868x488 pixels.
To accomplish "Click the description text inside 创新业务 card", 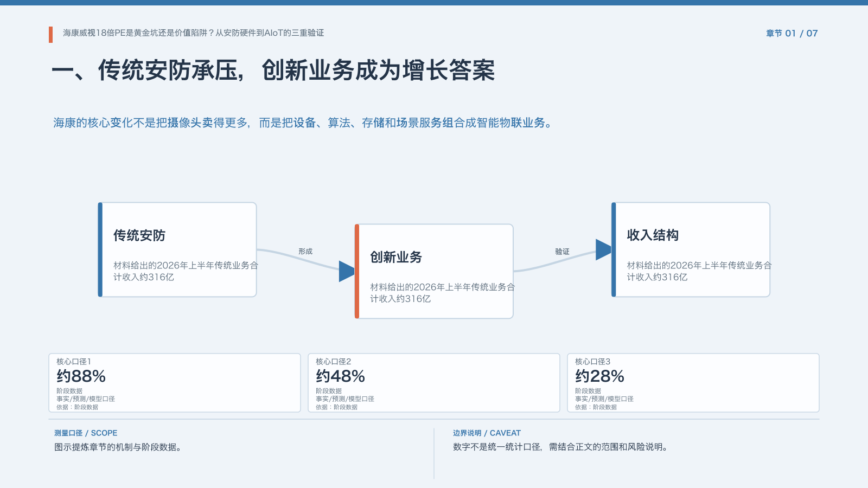I will 442,293.
